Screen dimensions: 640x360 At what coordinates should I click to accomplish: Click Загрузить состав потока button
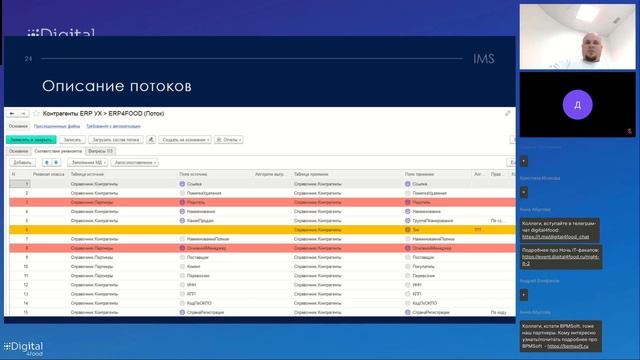coord(116,140)
